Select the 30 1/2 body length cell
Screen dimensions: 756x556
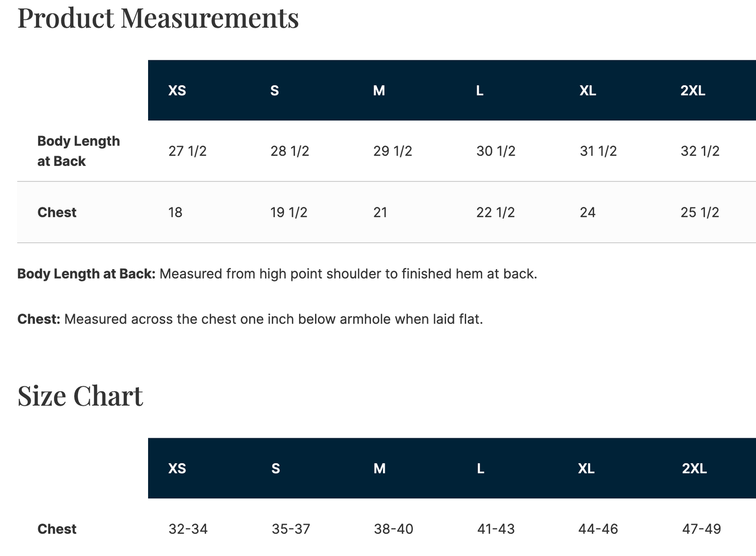[496, 151]
